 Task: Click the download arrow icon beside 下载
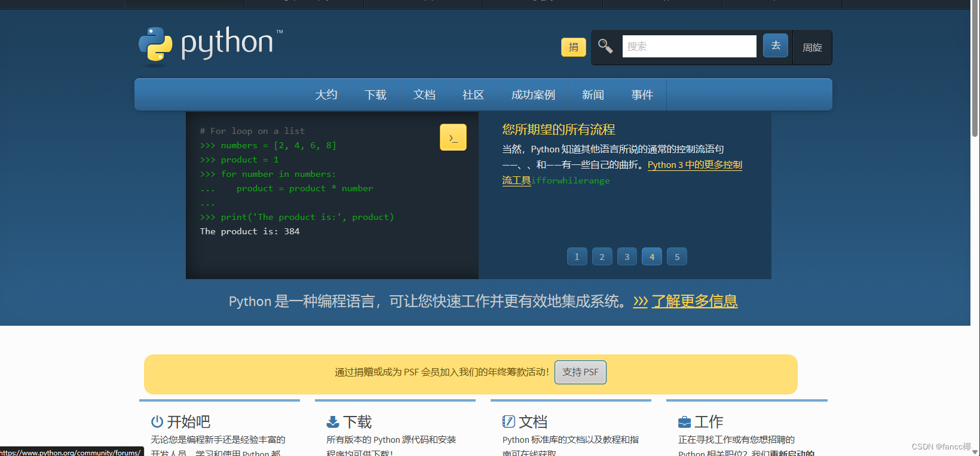click(333, 422)
